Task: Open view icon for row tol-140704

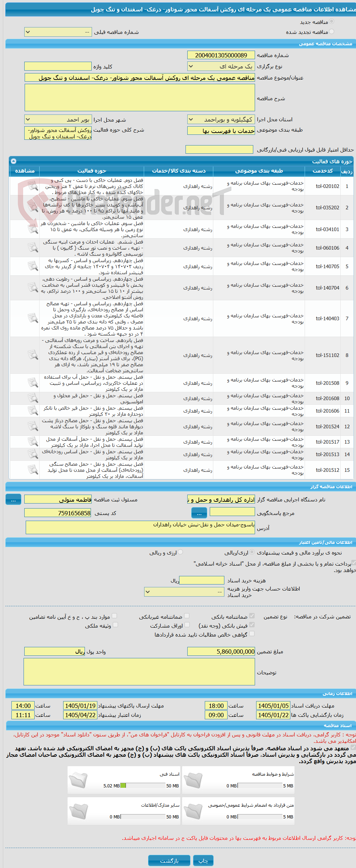Action: click(x=33, y=287)
